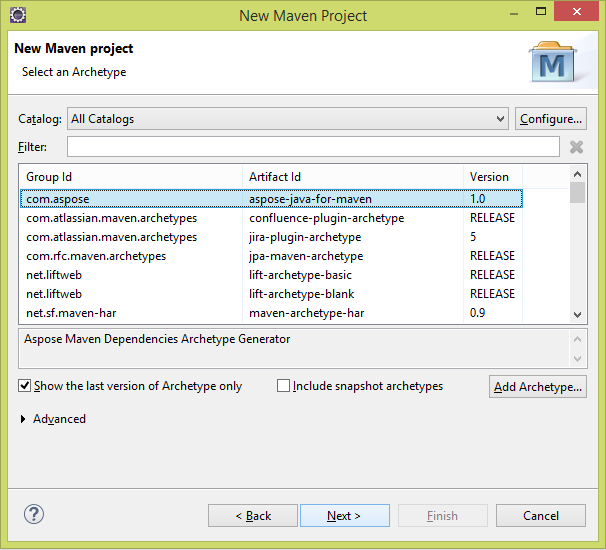Click the net.sf.maven-har group cell
Viewport: 606px width, 550px height.
(71, 313)
